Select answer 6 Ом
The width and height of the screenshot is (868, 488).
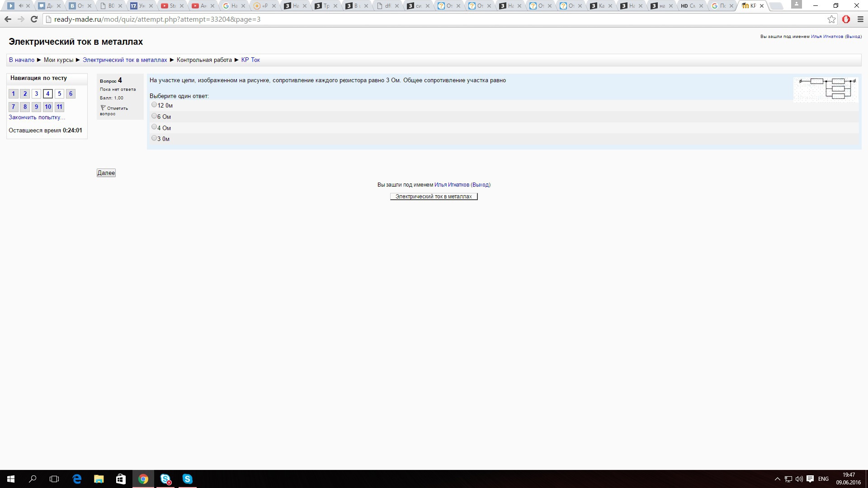154,116
